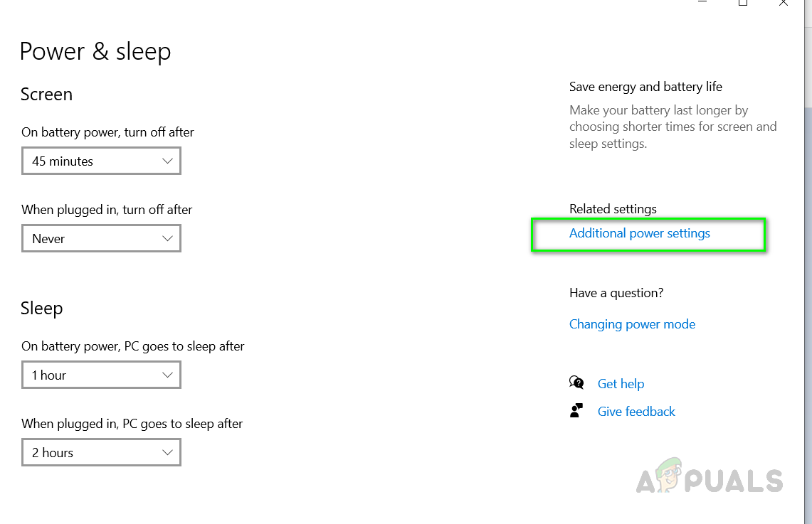Click the Power & sleep page title
The width and height of the screenshot is (812, 524).
click(x=95, y=52)
